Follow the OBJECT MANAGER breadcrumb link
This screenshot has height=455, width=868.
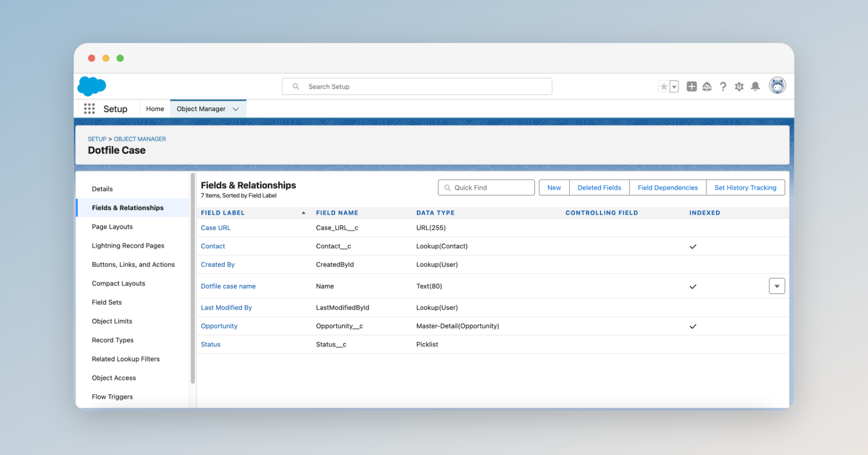point(140,139)
